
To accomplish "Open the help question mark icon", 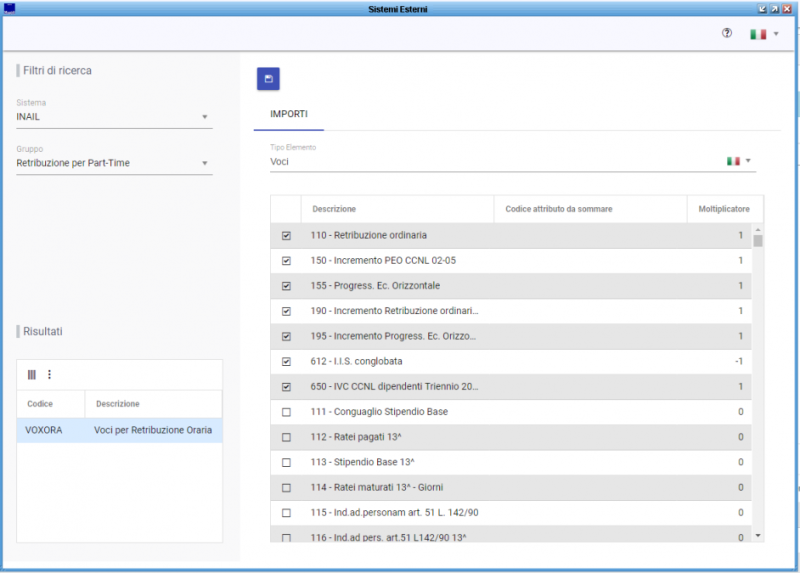I will [x=727, y=33].
